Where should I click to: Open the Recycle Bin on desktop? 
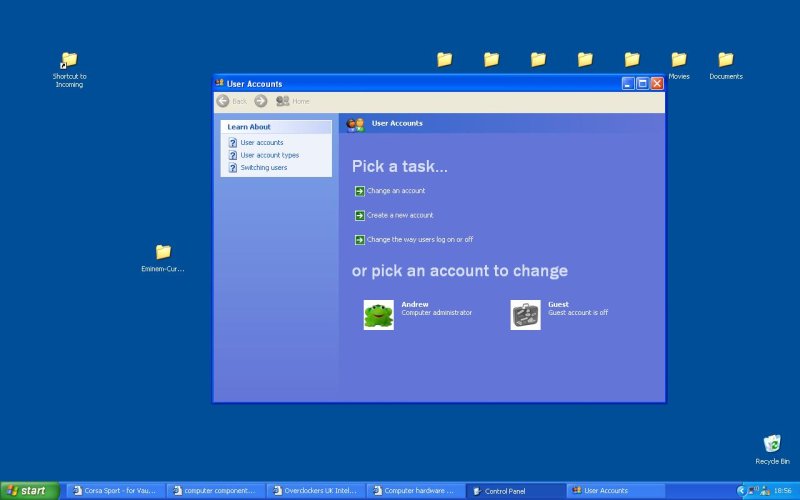click(x=772, y=444)
